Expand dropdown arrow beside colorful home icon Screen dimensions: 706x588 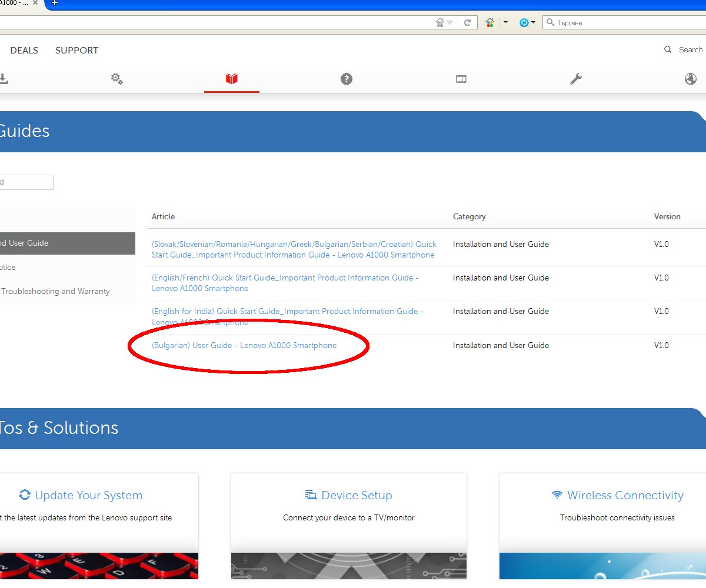click(505, 22)
